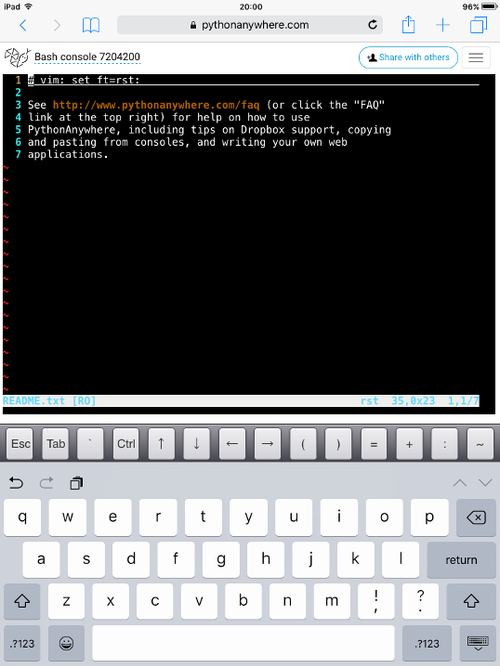Tap the Ctrl modifier key
Screen dimensions: 500x666
(x=126, y=444)
